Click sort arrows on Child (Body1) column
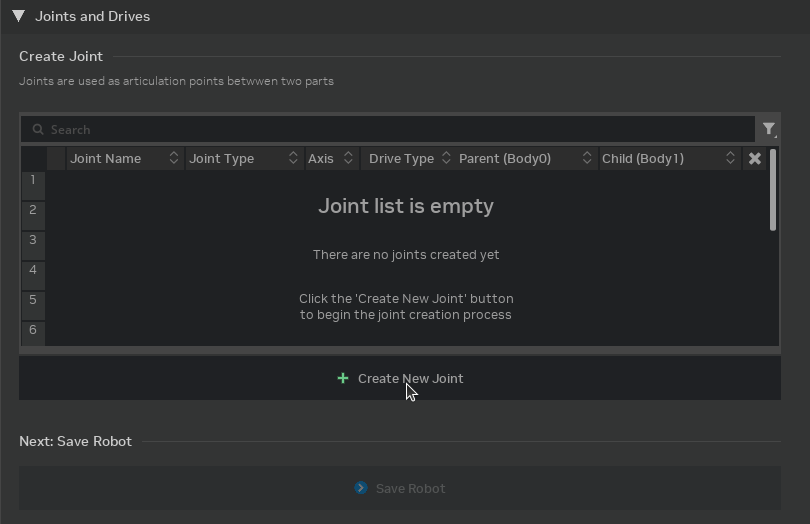The image size is (810, 524). (x=731, y=158)
